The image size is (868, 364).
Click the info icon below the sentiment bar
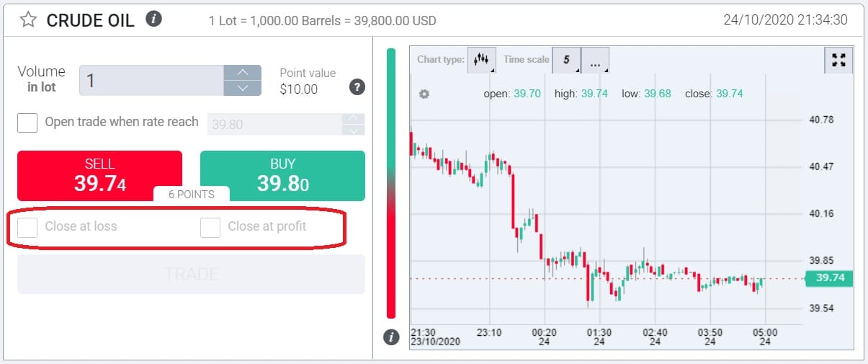tap(391, 337)
